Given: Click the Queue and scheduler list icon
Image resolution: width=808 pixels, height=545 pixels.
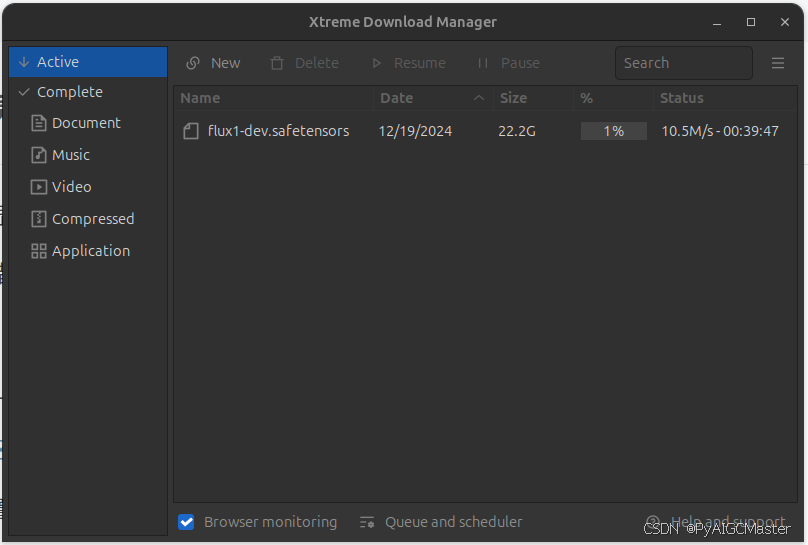Looking at the screenshot, I should coord(367,522).
